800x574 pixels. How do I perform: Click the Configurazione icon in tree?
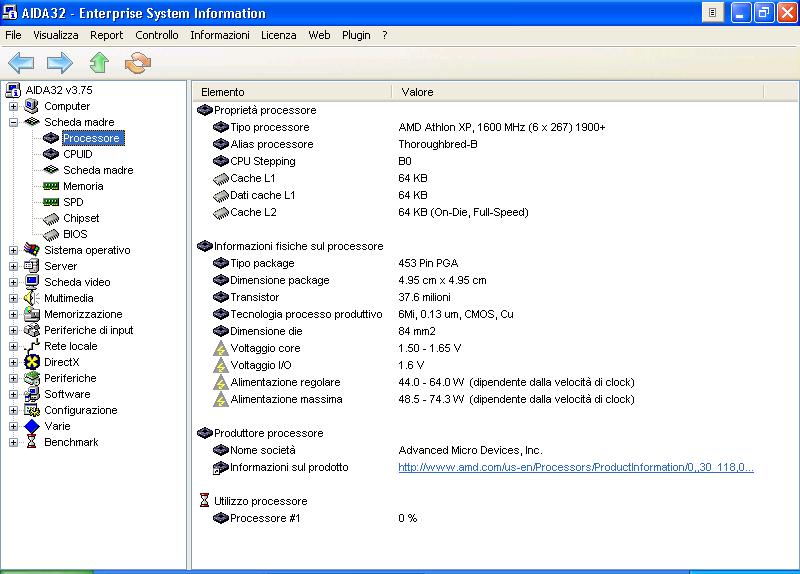pos(32,410)
